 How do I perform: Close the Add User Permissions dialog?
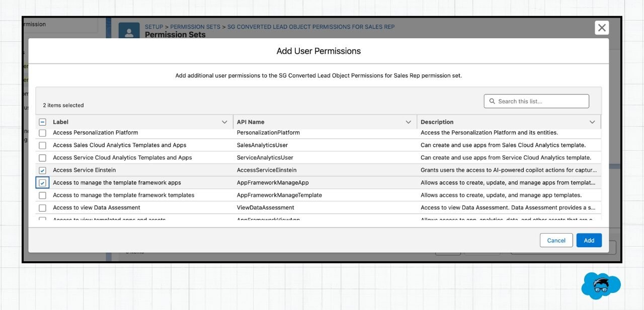[x=601, y=28]
